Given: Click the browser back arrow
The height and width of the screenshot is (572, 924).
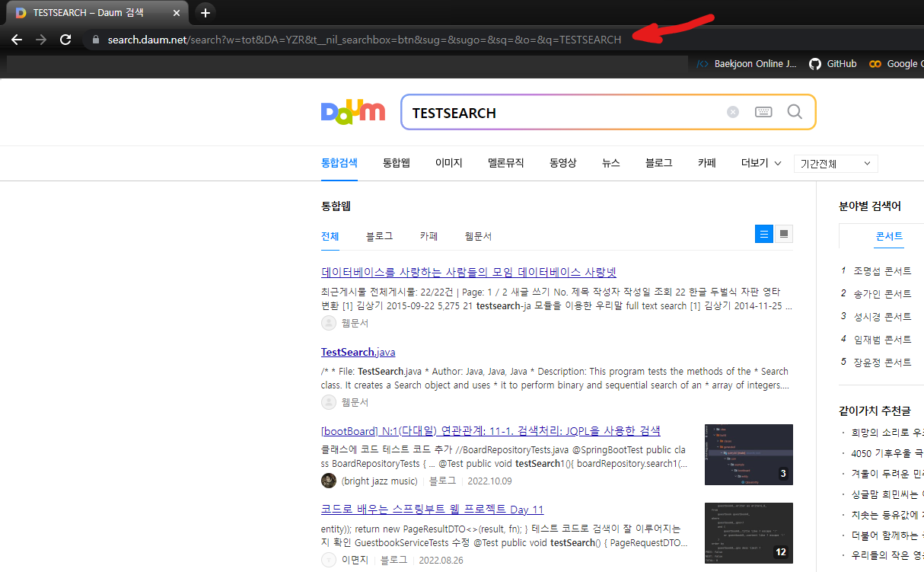Looking at the screenshot, I should [x=17, y=40].
